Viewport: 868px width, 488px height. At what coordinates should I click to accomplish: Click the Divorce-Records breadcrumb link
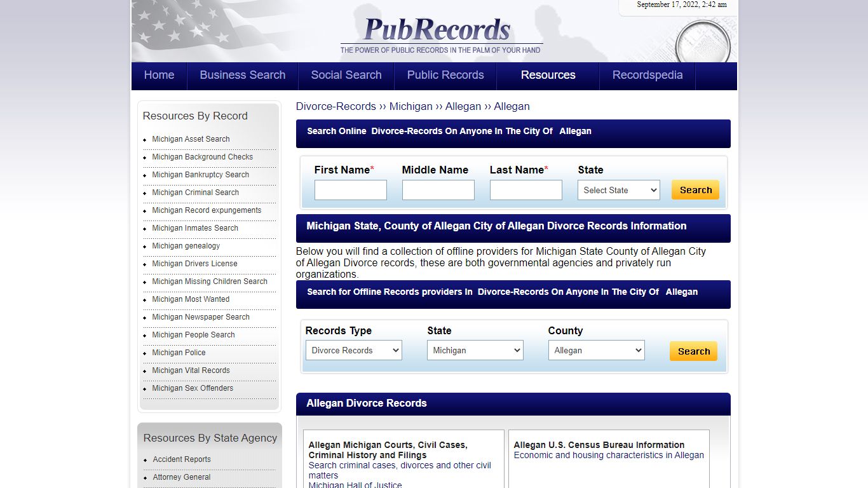tap(336, 106)
